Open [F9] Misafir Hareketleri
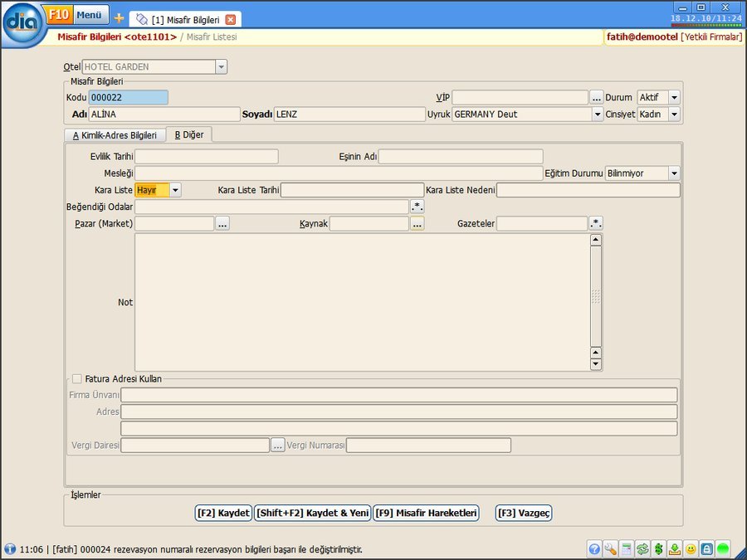 (x=426, y=513)
